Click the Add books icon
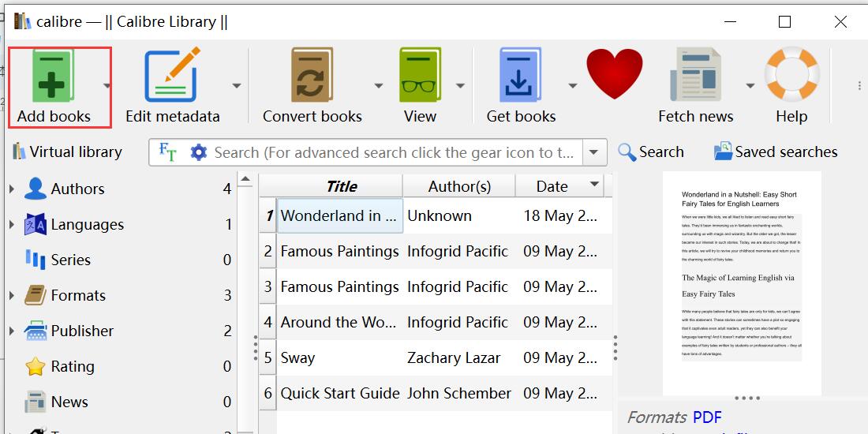 coord(53,76)
